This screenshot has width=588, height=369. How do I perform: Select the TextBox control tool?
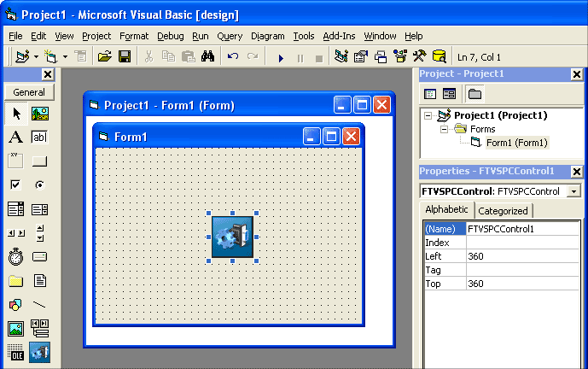40,137
